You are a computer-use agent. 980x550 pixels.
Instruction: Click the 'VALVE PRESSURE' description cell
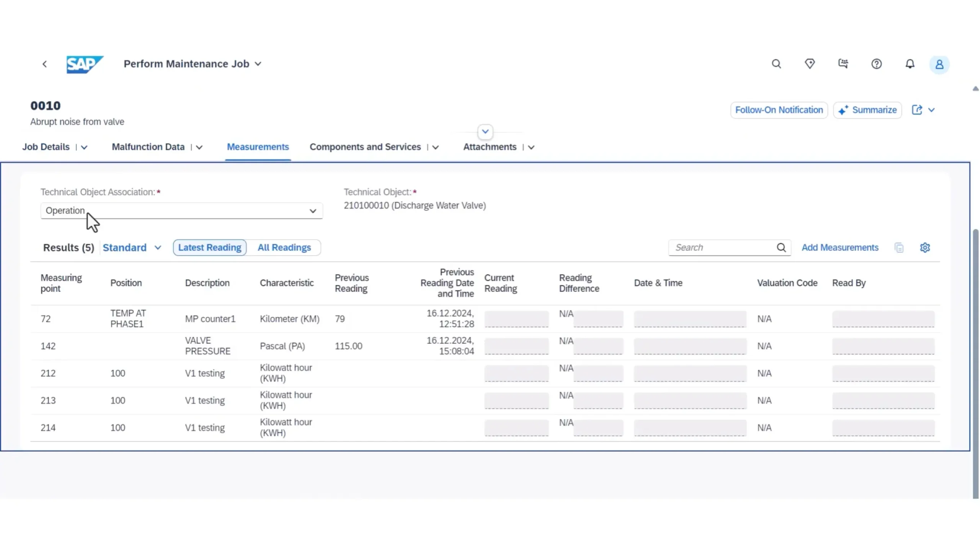pyautogui.click(x=208, y=346)
